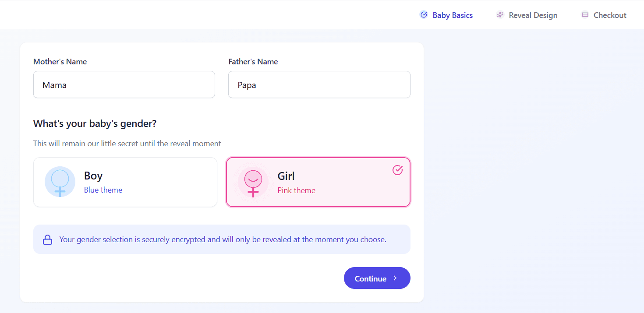Click the Baby Basics check-circle icon
The width and height of the screenshot is (644, 313).
pos(424,15)
